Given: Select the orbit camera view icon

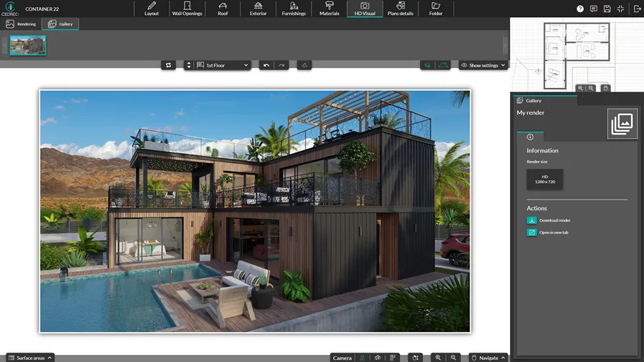Looking at the screenshot, I should 377,358.
